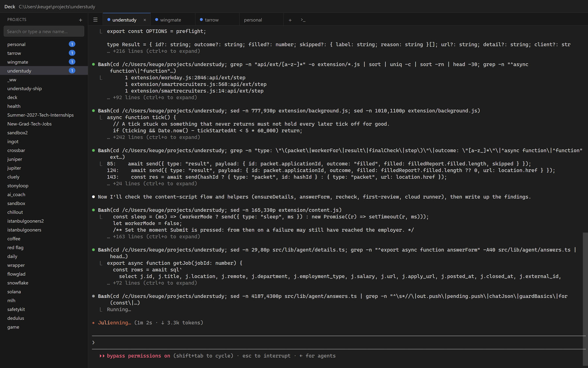
Task: Open terminal via prompt icon
Action: click(x=303, y=20)
